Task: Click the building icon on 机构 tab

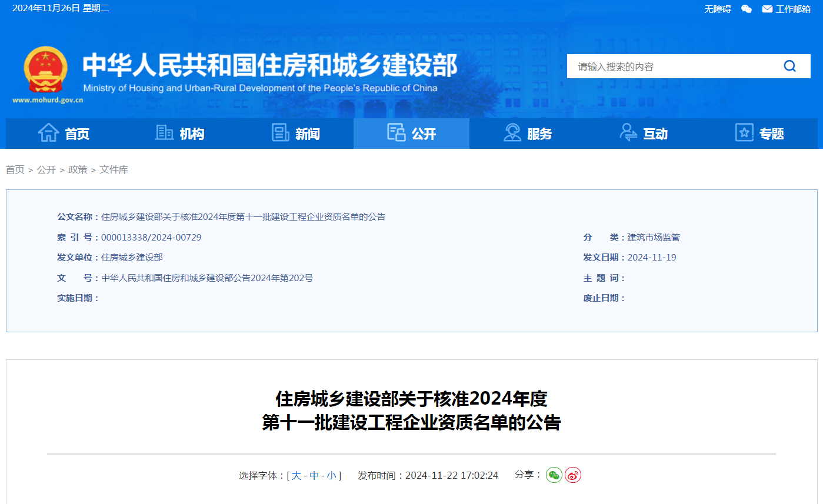Action: (x=165, y=133)
